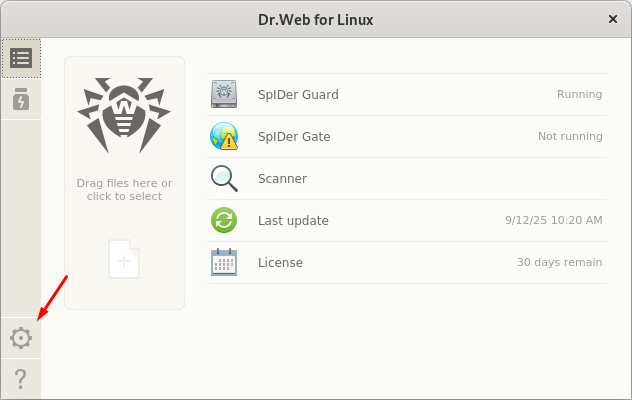Click the "30 days remain" license text

[560, 262]
